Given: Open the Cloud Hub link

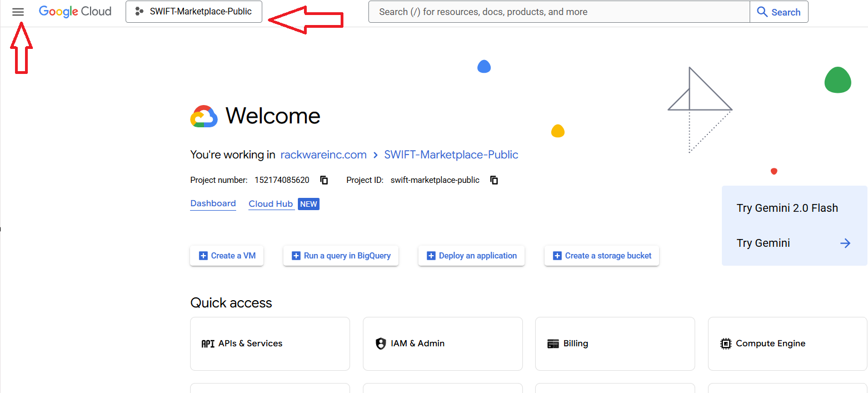Looking at the screenshot, I should pyautogui.click(x=271, y=204).
